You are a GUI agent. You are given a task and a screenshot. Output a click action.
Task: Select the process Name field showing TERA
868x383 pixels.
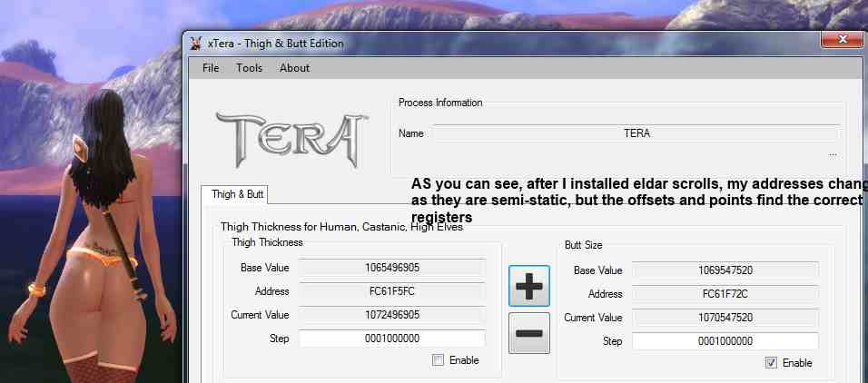tap(636, 133)
